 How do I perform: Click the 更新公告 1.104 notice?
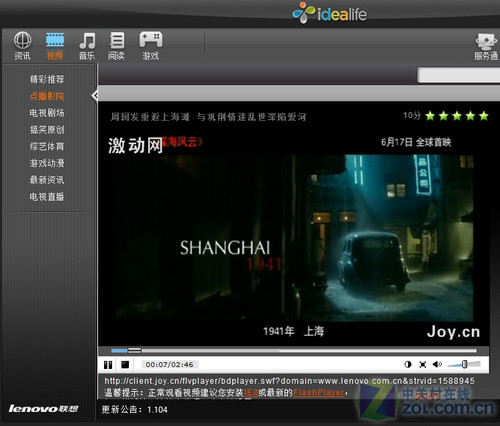point(134,410)
